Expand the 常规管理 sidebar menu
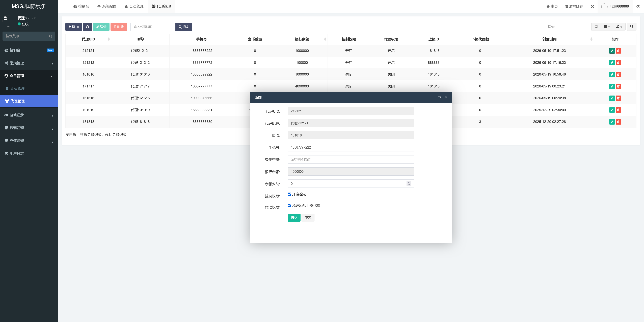644x322 pixels. [x=29, y=63]
